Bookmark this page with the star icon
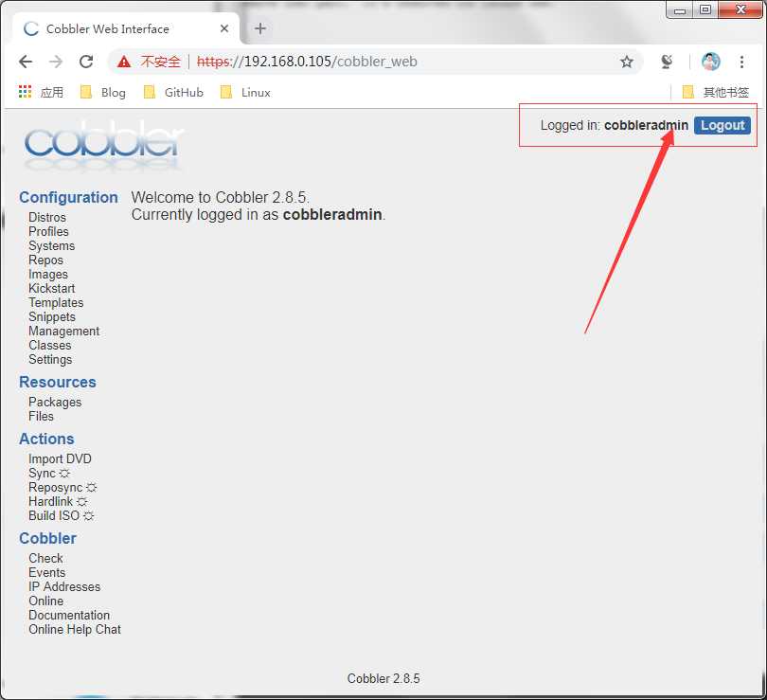This screenshot has height=700, width=767. (x=626, y=62)
